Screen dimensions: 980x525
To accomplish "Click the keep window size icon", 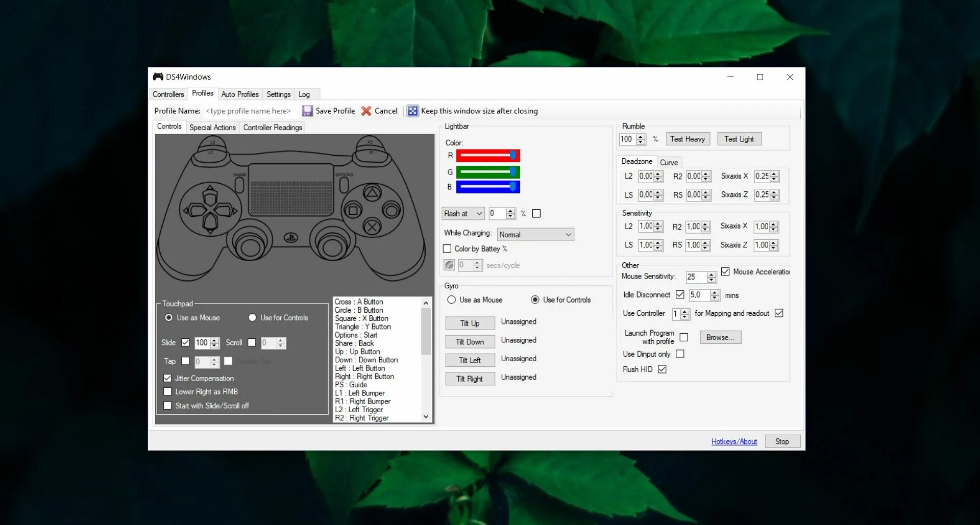I will click(x=412, y=111).
